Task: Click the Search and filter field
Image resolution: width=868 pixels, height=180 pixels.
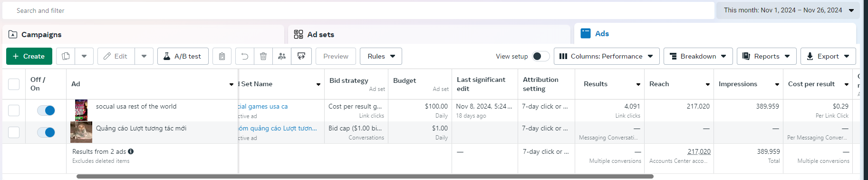Action: pos(358,10)
